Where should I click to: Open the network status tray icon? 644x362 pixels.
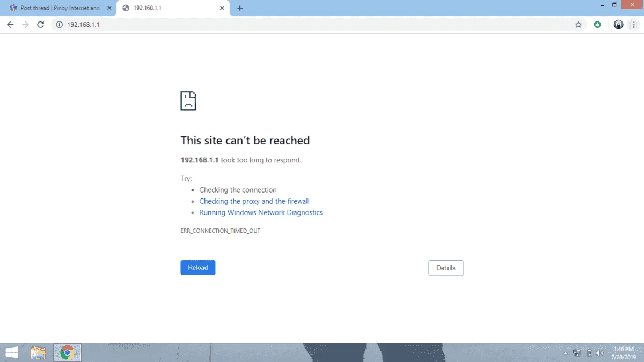[x=577, y=353]
